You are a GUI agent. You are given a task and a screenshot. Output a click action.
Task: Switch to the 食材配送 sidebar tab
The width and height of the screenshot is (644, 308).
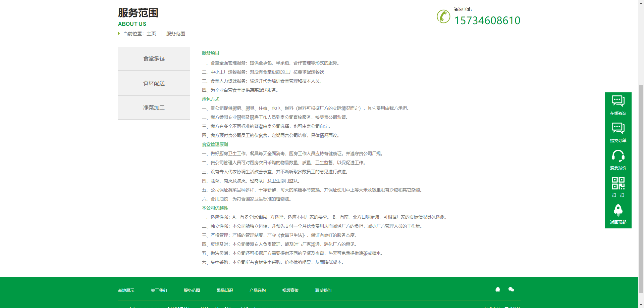click(154, 83)
